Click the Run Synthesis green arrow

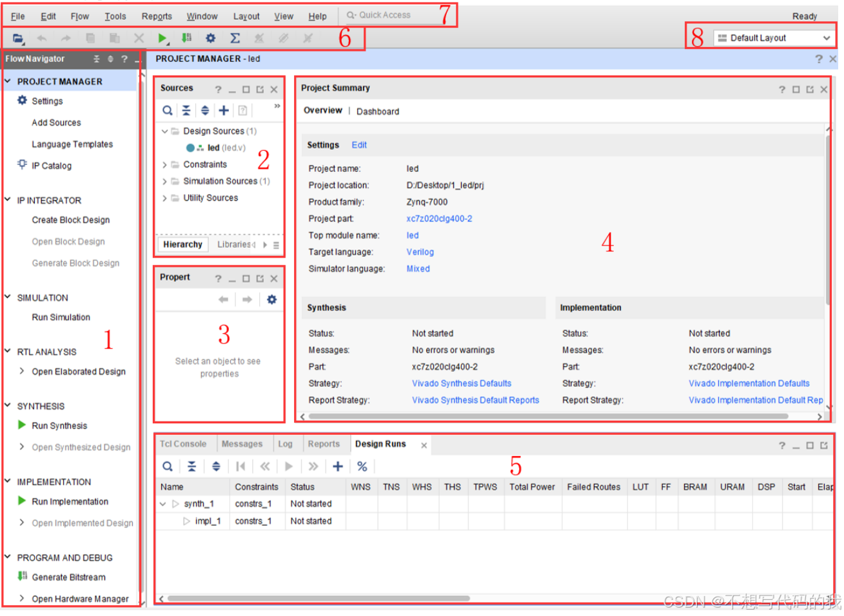pyautogui.click(x=22, y=425)
